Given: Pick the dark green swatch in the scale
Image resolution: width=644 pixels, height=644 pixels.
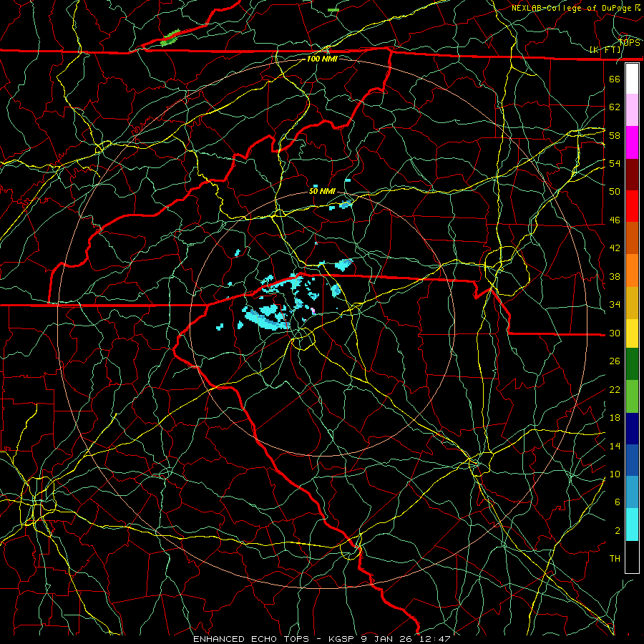Looking at the screenshot, I should pyautogui.click(x=632, y=364).
